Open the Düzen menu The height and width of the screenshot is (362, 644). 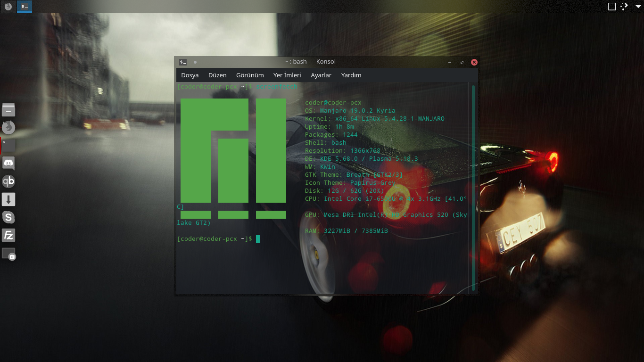coord(217,75)
